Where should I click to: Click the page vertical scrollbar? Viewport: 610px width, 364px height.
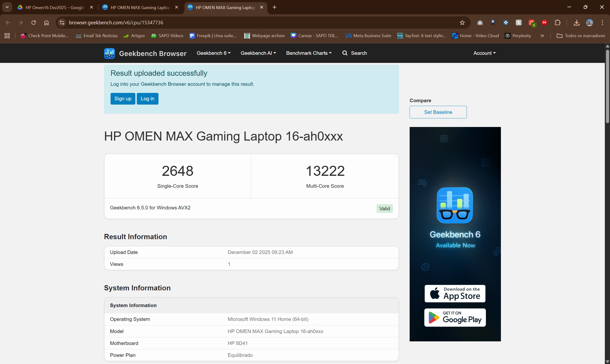click(607, 86)
